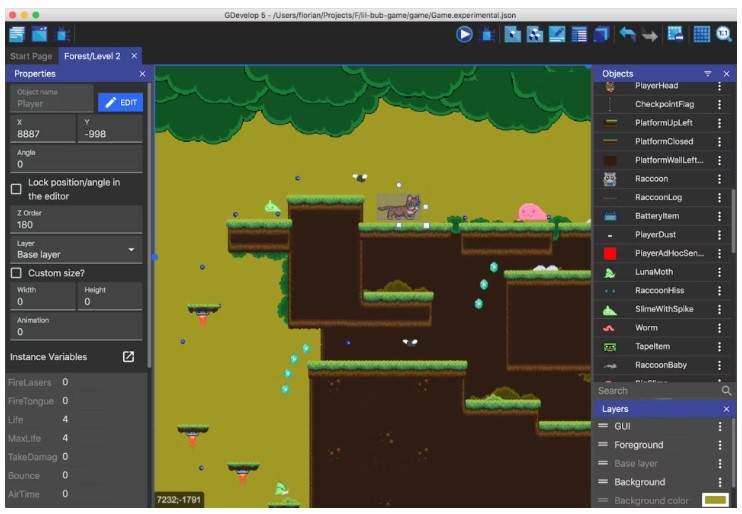Viewport: 742px width, 514px height.
Task: Close the Forest/Level 2 tab
Action: click(x=134, y=56)
